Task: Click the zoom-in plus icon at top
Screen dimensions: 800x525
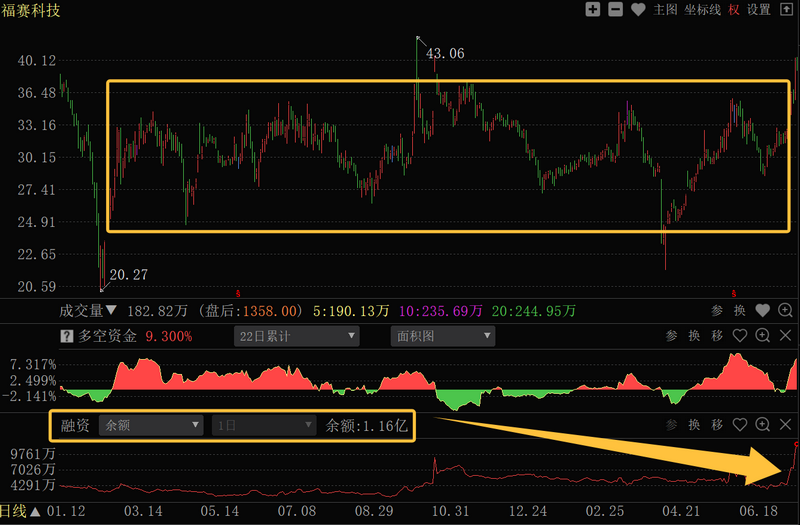Action: point(593,10)
